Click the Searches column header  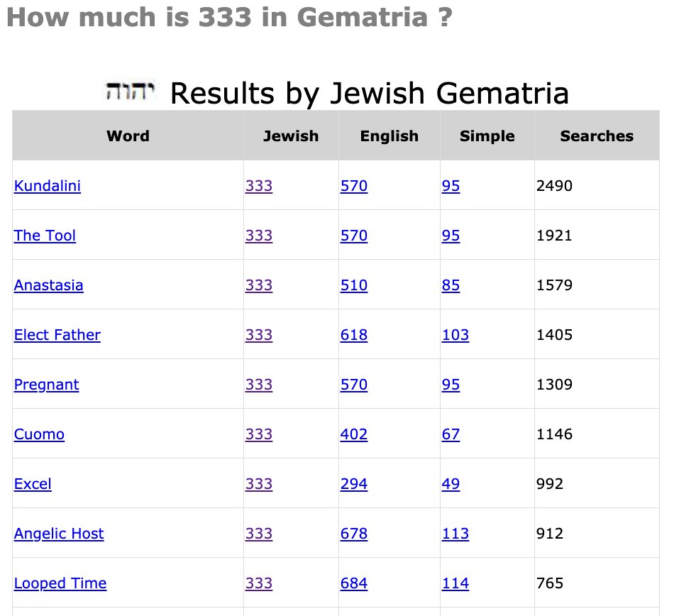click(597, 136)
